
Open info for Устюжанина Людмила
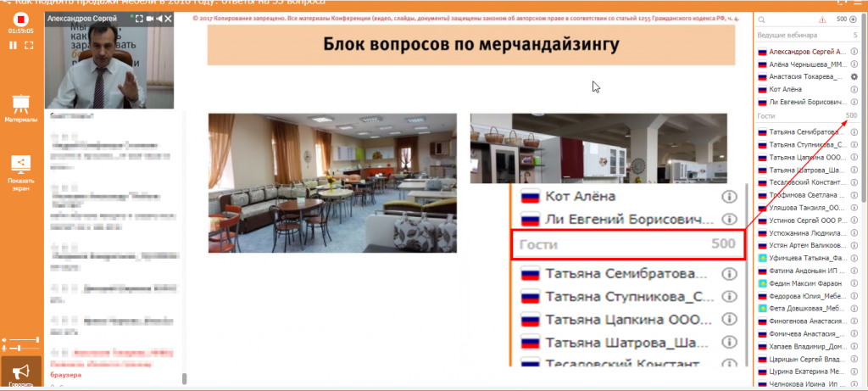point(854,232)
